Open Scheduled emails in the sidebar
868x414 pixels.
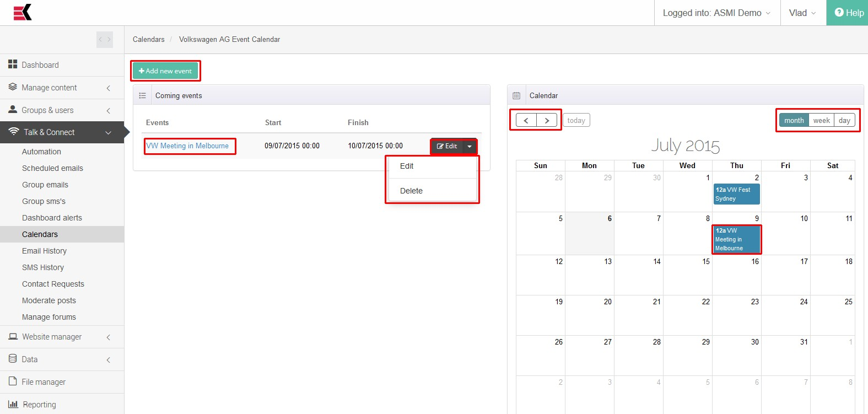[x=52, y=168]
